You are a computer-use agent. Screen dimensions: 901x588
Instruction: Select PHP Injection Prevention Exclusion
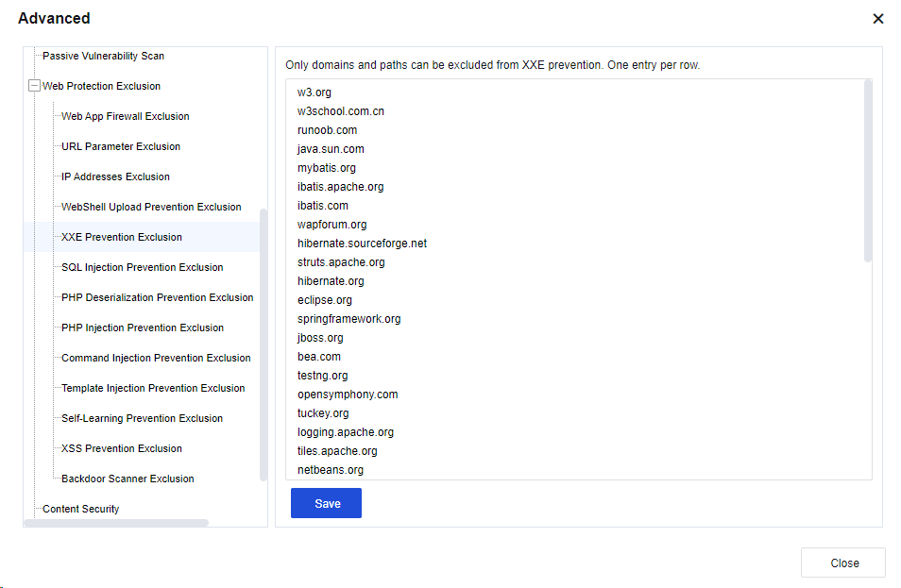pyautogui.click(x=142, y=328)
